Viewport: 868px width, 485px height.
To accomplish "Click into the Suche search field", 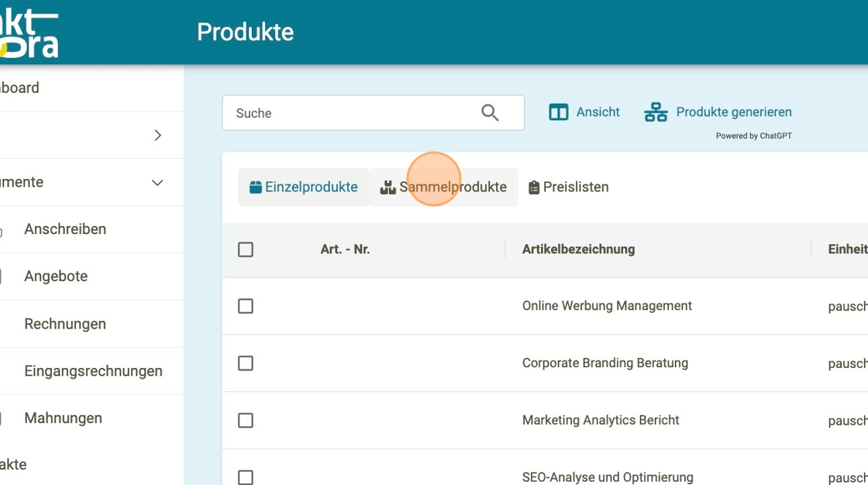I will click(x=373, y=113).
